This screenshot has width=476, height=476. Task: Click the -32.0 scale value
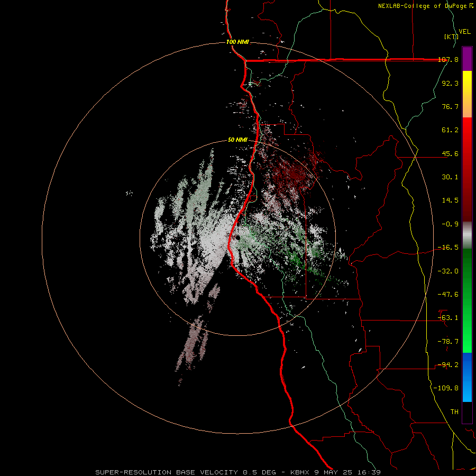click(x=448, y=271)
